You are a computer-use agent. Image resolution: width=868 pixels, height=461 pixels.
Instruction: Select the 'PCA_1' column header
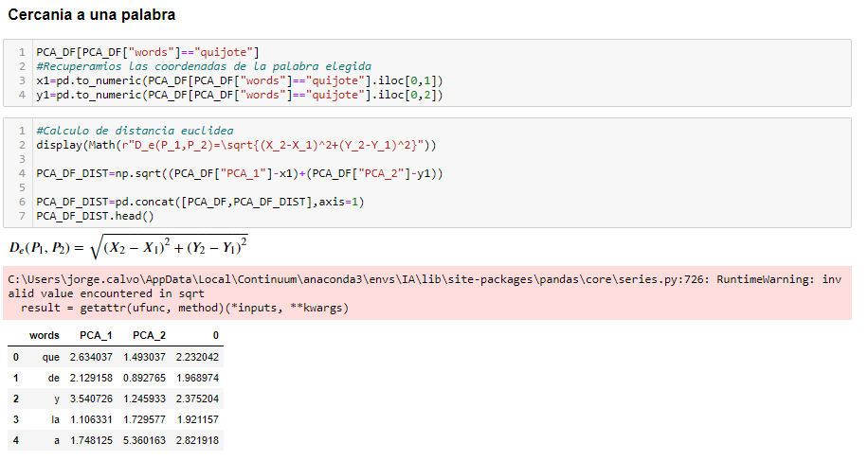pos(96,335)
